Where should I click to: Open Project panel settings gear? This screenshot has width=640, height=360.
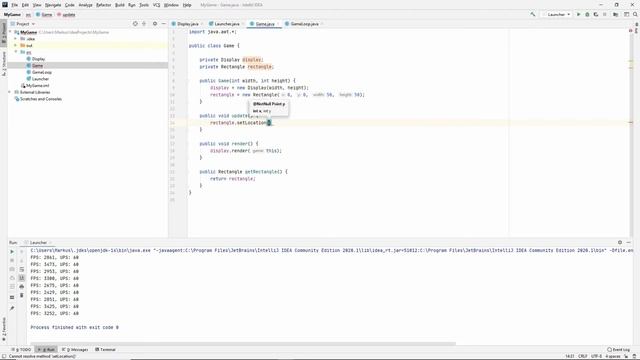[x=155, y=24]
